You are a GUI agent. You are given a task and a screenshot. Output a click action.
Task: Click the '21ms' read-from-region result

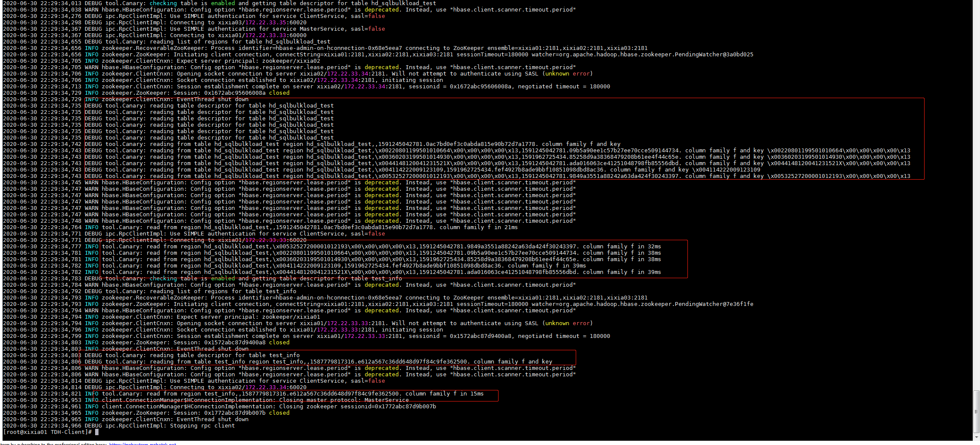coord(511,227)
